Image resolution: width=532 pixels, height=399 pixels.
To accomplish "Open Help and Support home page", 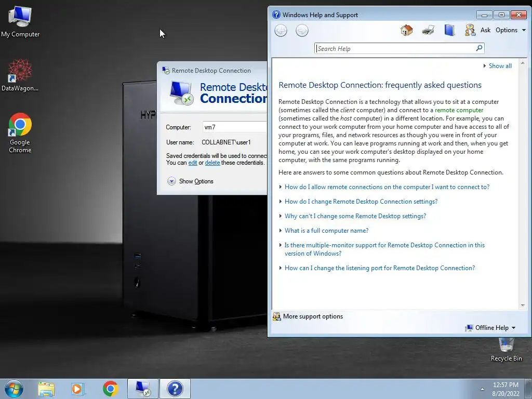I will click(406, 30).
